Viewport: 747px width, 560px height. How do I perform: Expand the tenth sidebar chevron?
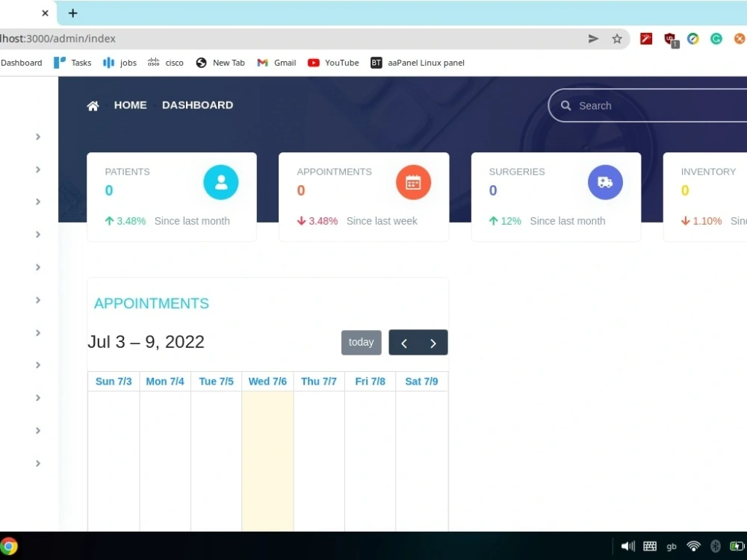click(38, 431)
